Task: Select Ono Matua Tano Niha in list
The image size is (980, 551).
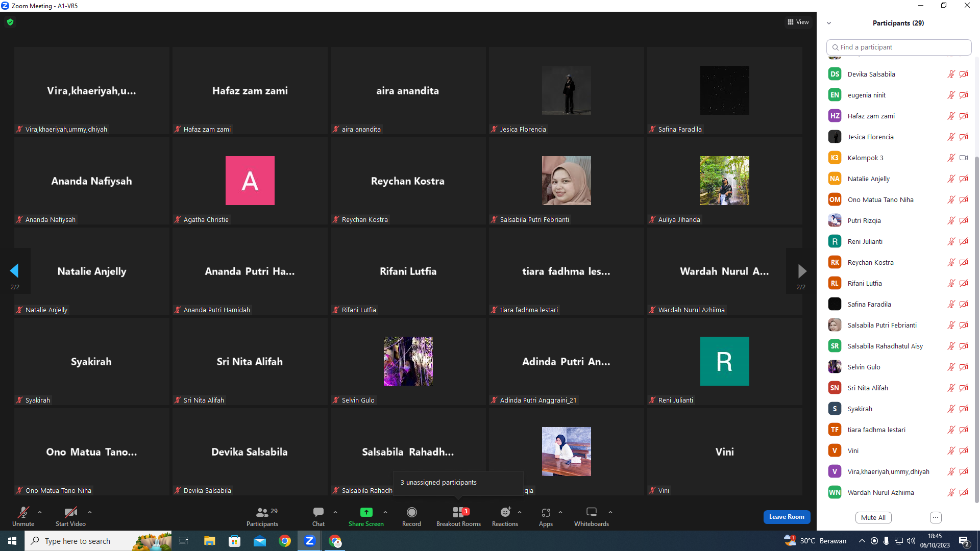Action: point(898,199)
